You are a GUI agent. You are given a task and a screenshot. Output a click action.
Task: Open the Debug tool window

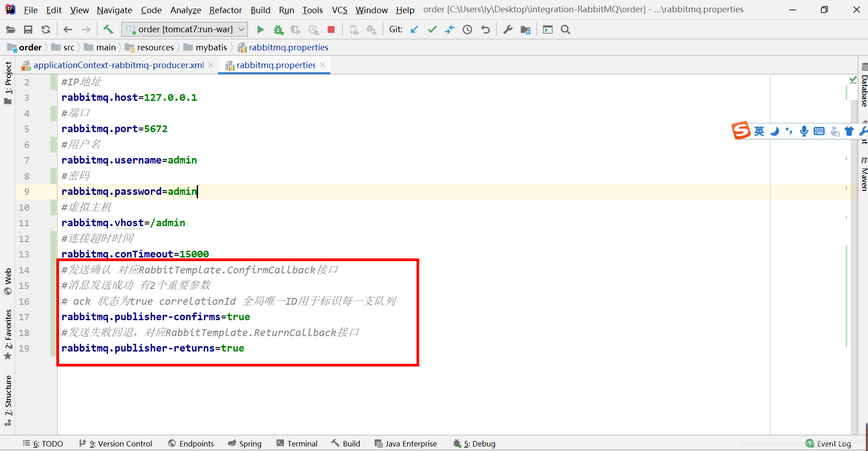pyautogui.click(x=474, y=444)
